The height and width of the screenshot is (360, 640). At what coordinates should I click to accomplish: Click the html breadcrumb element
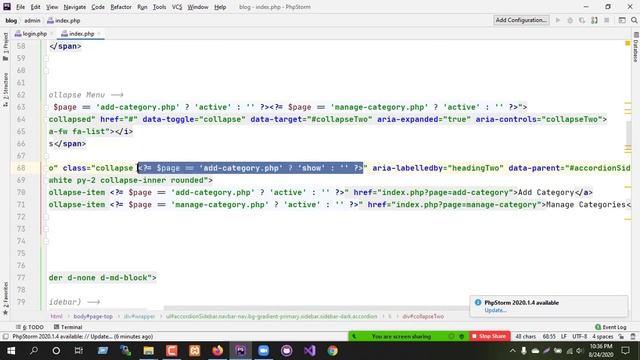[56, 316]
